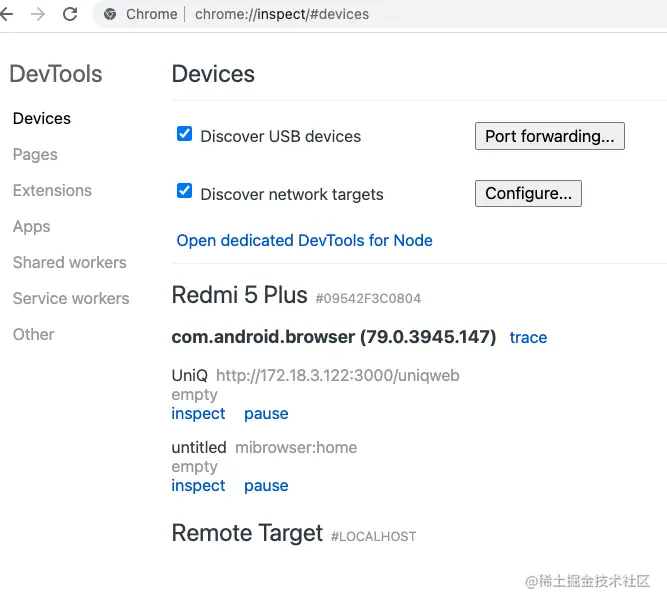Switch to Pages in the sidebar
Screen dimensions: 667x606
(35, 154)
